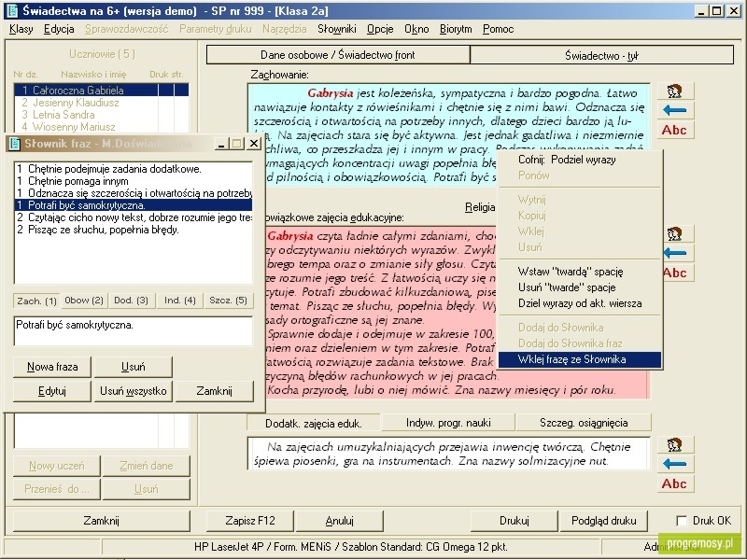Select student Letnia Sandra in the list

click(101, 115)
